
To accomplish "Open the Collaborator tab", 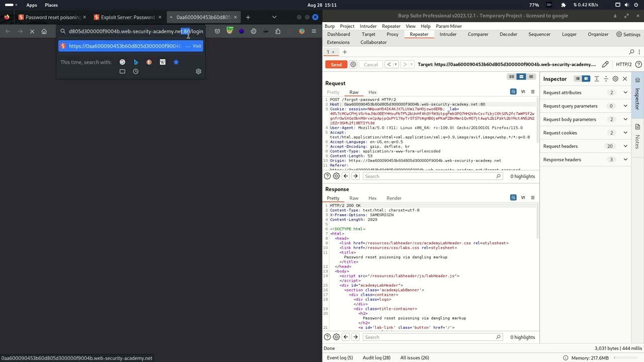I will coord(373,42).
